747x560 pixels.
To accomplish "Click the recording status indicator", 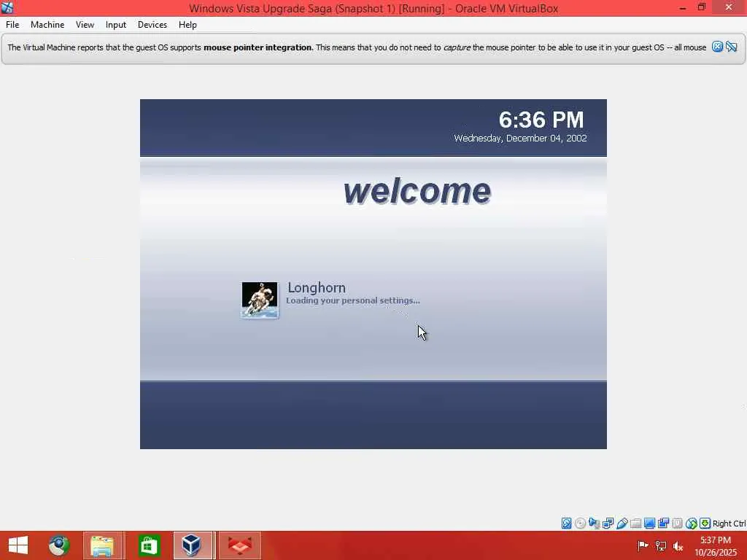I will [663, 524].
